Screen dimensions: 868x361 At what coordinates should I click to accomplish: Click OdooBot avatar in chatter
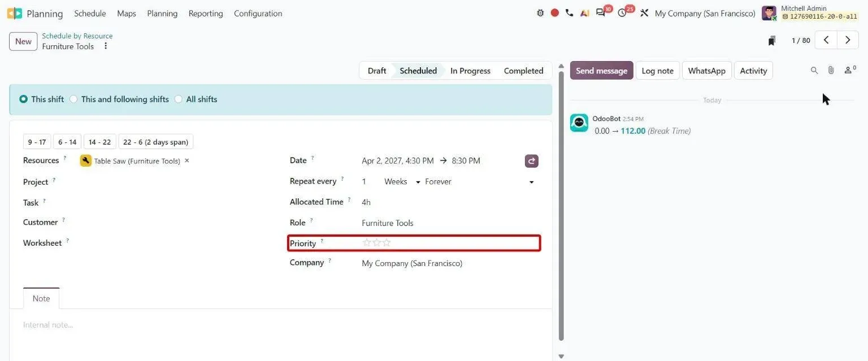click(579, 123)
